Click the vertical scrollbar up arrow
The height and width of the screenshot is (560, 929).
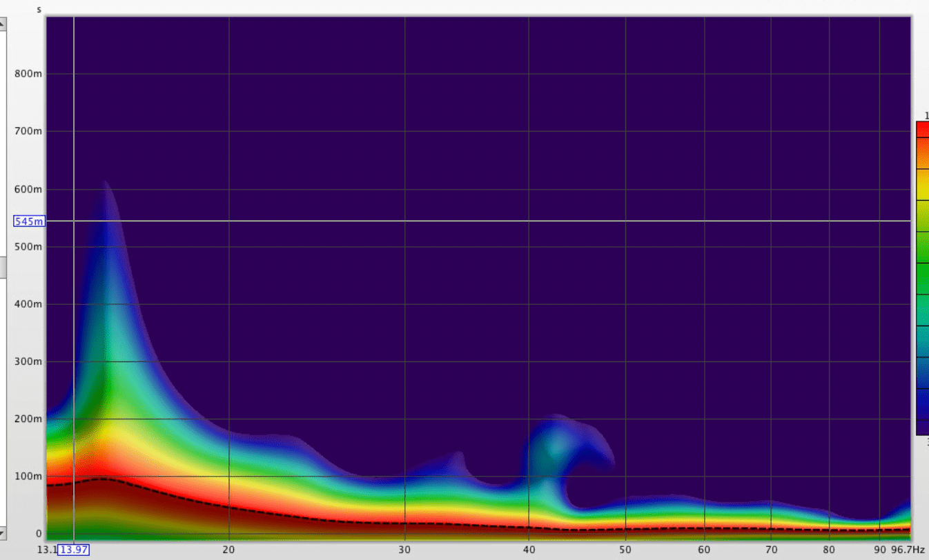pos(3,25)
